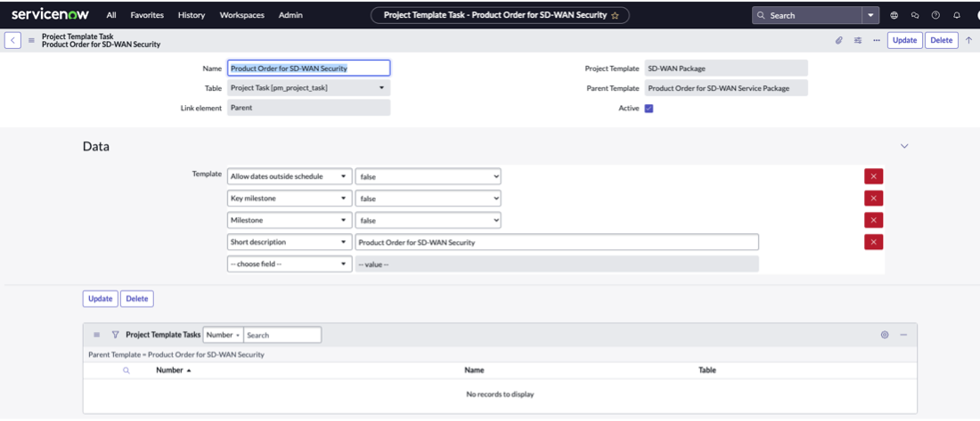980x421 pixels.
Task: Star this page as a favorite
Action: point(615,16)
